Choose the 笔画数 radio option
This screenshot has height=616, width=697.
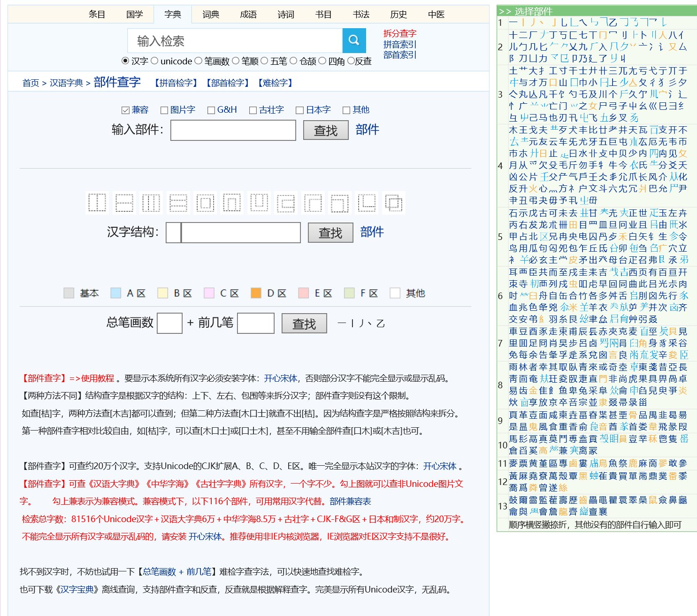click(x=198, y=61)
